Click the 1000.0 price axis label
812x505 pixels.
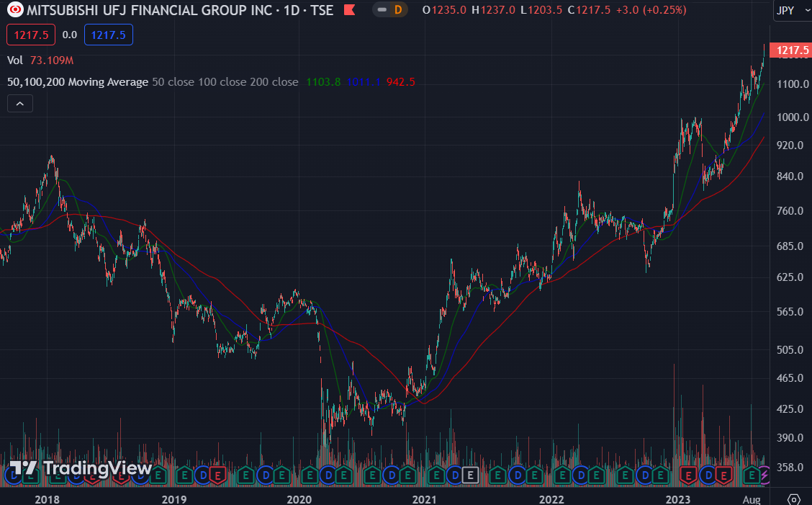tap(793, 117)
